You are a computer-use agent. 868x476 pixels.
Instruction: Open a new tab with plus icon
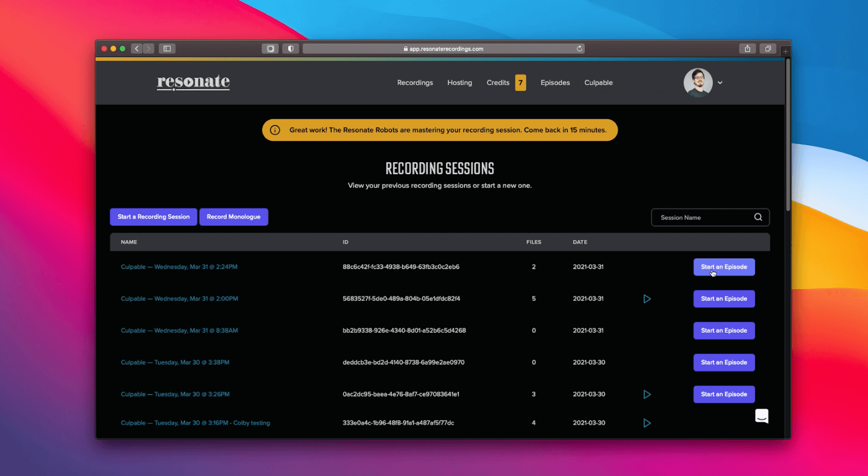(x=786, y=51)
